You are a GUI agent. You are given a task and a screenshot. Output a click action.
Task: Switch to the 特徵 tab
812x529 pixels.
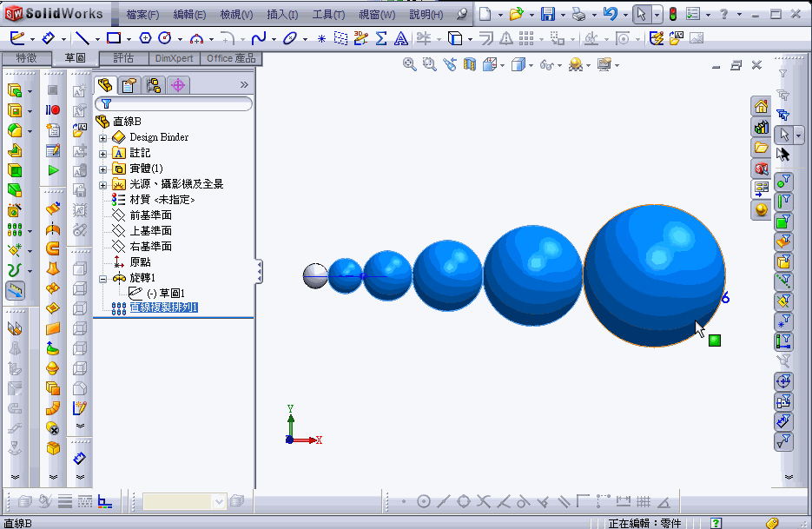point(26,58)
